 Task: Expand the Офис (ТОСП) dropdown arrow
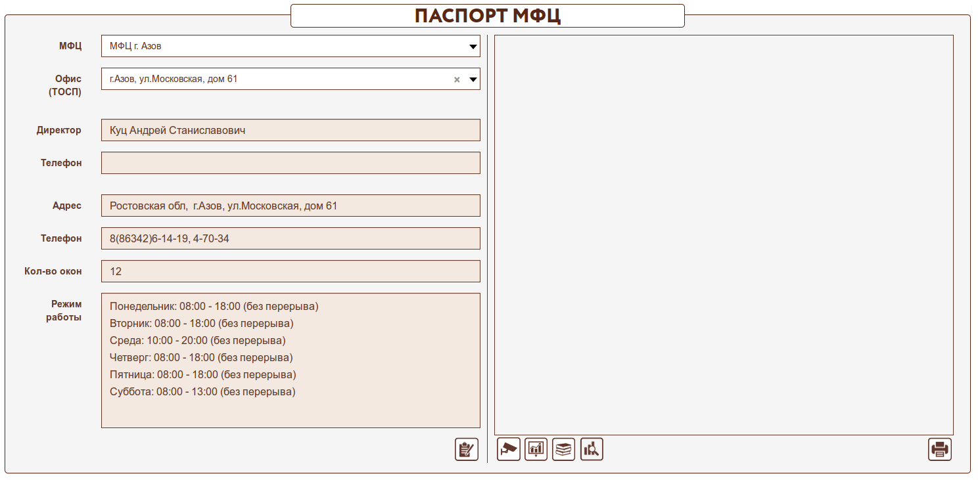pos(473,79)
